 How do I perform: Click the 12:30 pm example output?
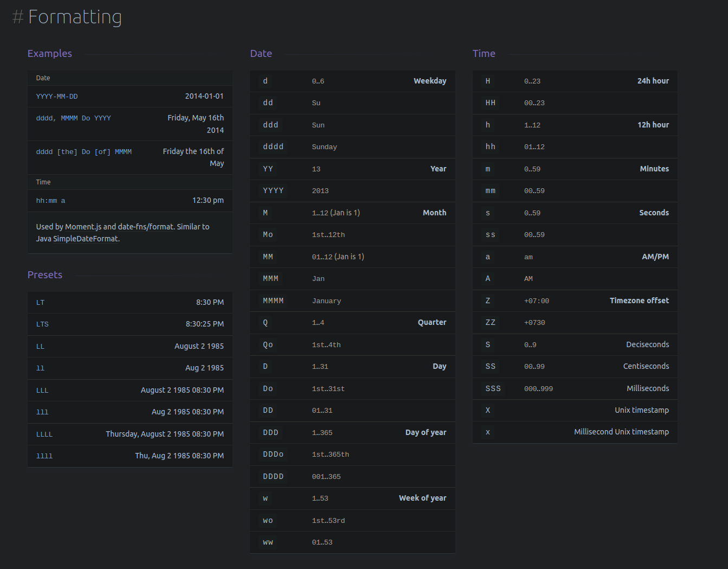pos(208,200)
